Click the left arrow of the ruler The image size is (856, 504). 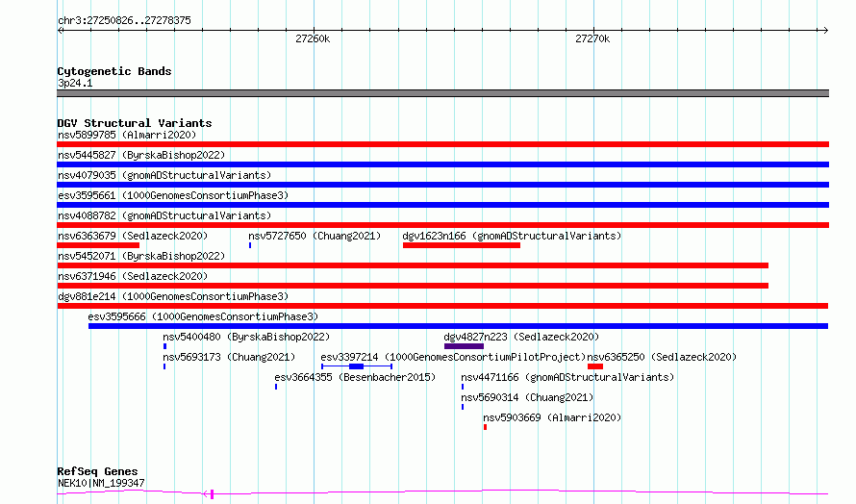[61, 31]
